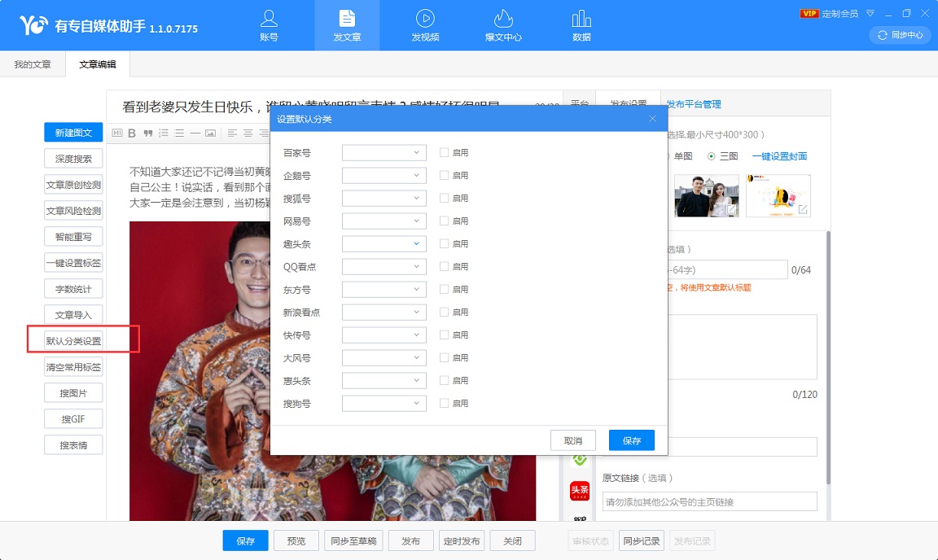Edit the second cover image thumbnail
938x560 pixels.
(x=803, y=209)
